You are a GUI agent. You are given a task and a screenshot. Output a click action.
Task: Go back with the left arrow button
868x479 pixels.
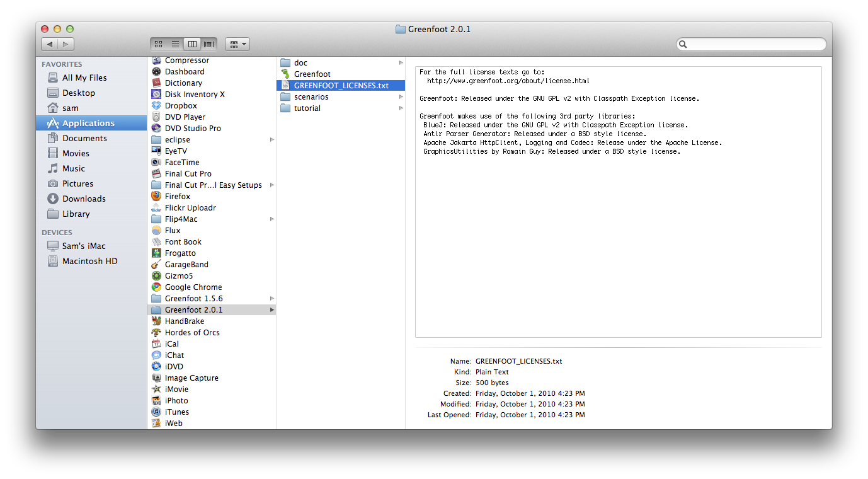[x=50, y=44]
